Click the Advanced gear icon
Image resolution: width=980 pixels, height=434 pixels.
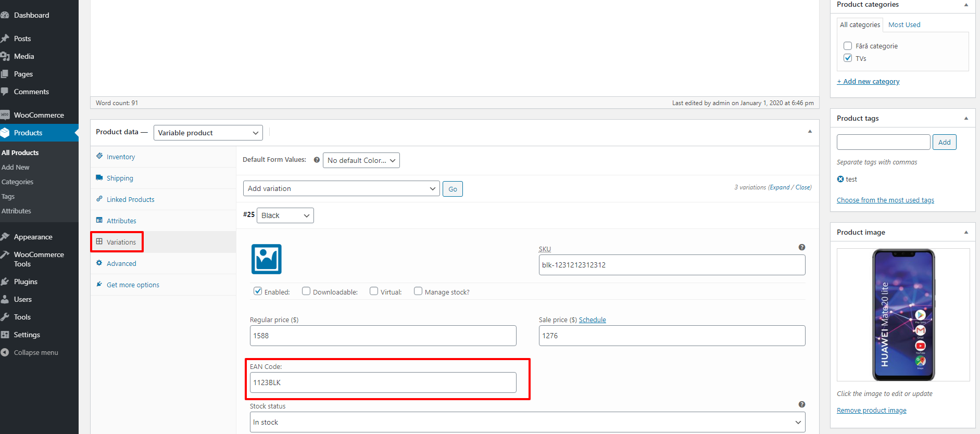pyautogui.click(x=99, y=263)
